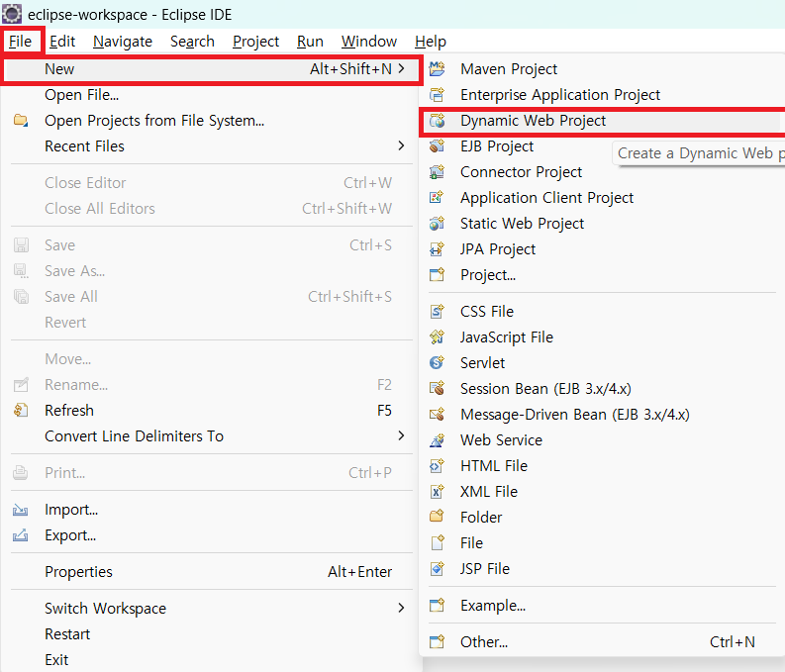Select Static Web Project label
The height and width of the screenshot is (672, 785).
tap(522, 224)
